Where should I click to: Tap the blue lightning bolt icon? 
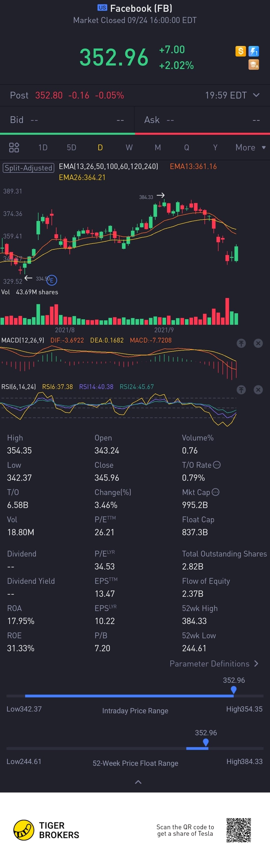point(253,51)
